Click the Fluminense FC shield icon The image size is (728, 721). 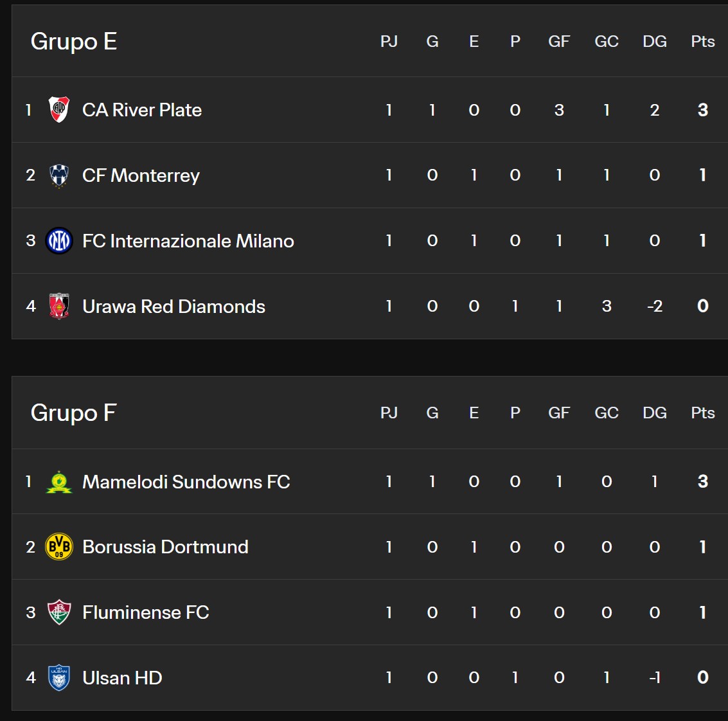[59, 612]
